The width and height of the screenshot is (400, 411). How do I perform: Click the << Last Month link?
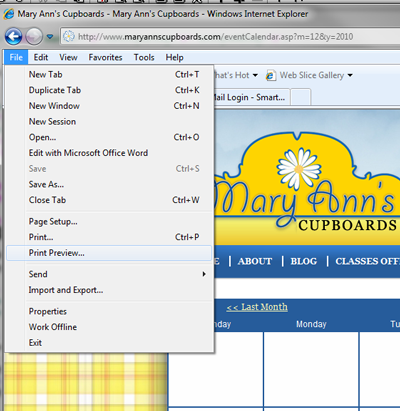click(x=257, y=307)
